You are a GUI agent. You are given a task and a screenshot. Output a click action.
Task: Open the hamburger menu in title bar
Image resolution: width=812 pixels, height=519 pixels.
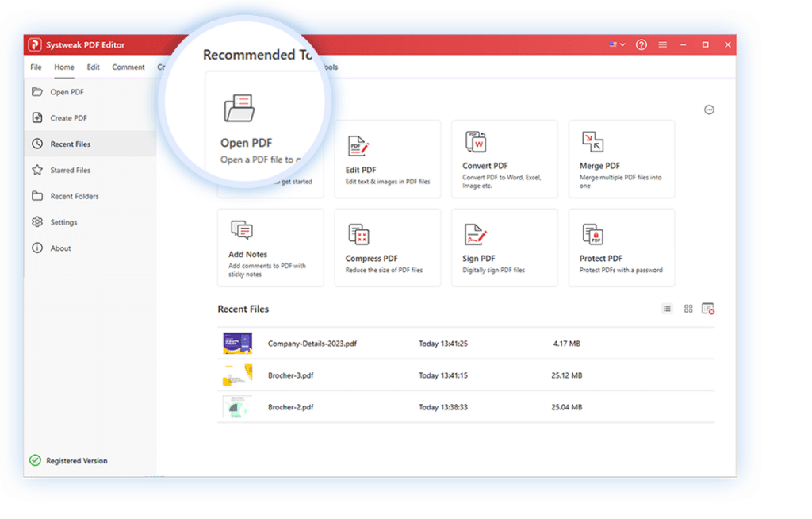tap(662, 44)
